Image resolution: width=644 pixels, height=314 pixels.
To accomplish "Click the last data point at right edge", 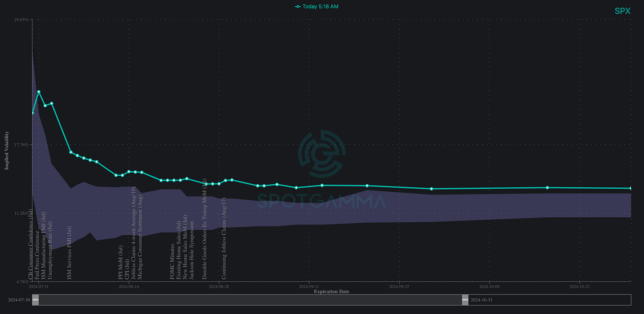I will coord(631,188).
